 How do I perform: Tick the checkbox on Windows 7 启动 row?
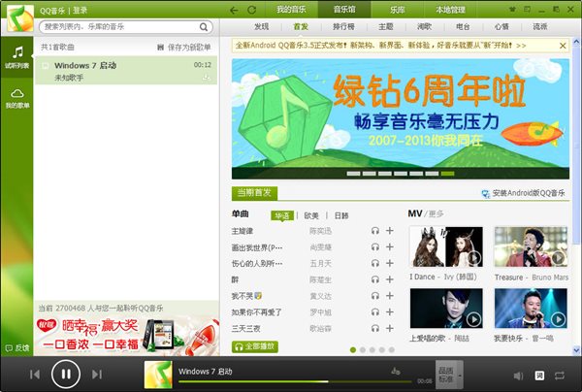pos(46,66)
